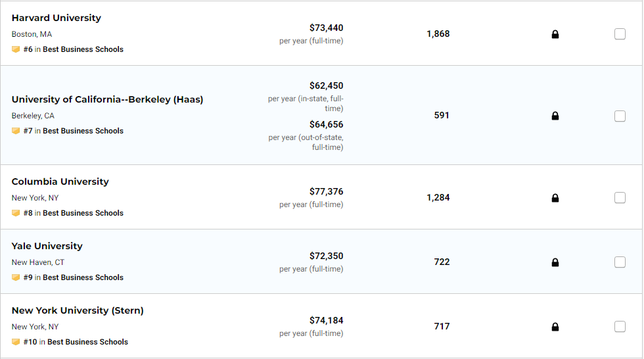Open New York University (Stern) listing
This screenshot has height=359, width=644.
[x=78, y=310]
